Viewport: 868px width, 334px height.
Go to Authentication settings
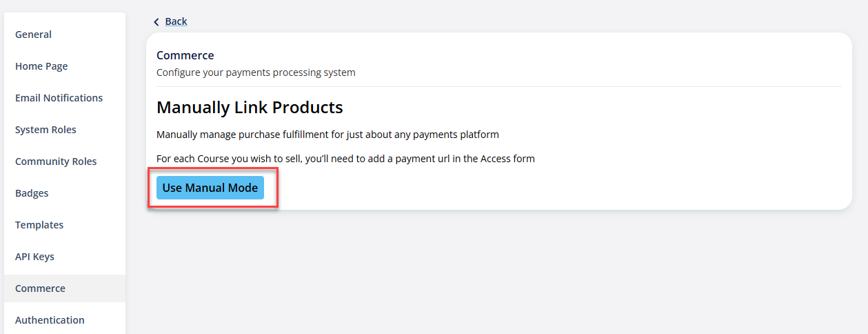pos(50,320)
